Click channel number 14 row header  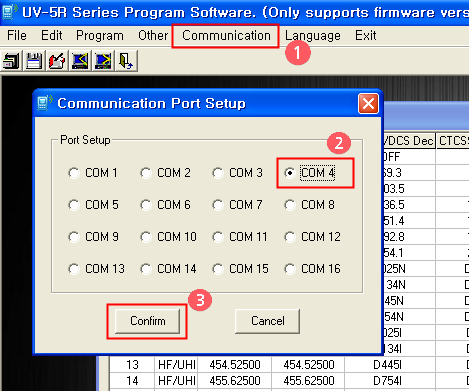[x=132, y=381]
